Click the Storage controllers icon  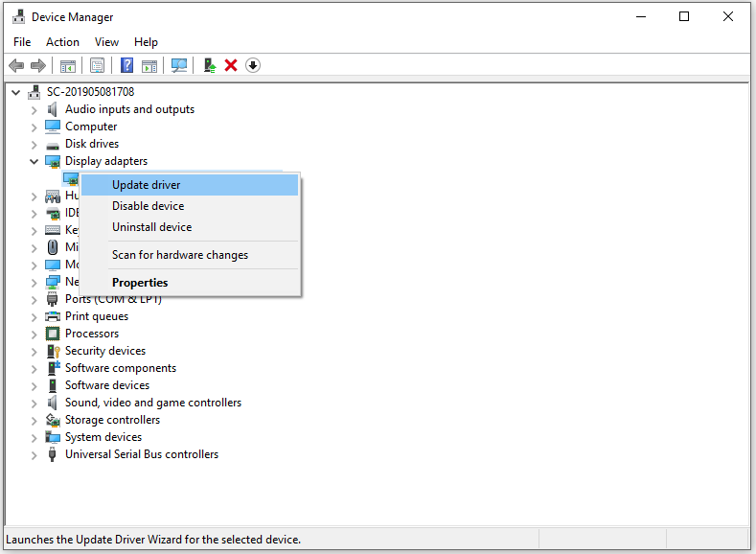coord(53,420)
